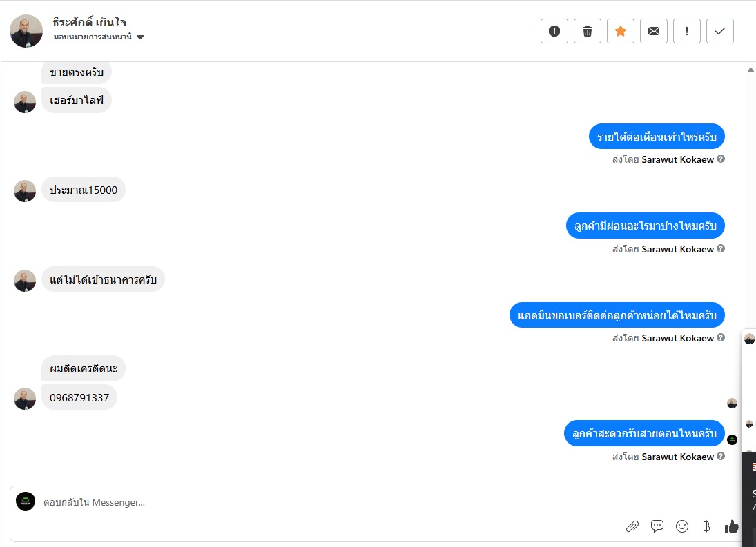Click help icon beside last Sarawut Kokaew label
Image resolution: width=756 pixels, height=547 pixels.
(x=721, y=456)
